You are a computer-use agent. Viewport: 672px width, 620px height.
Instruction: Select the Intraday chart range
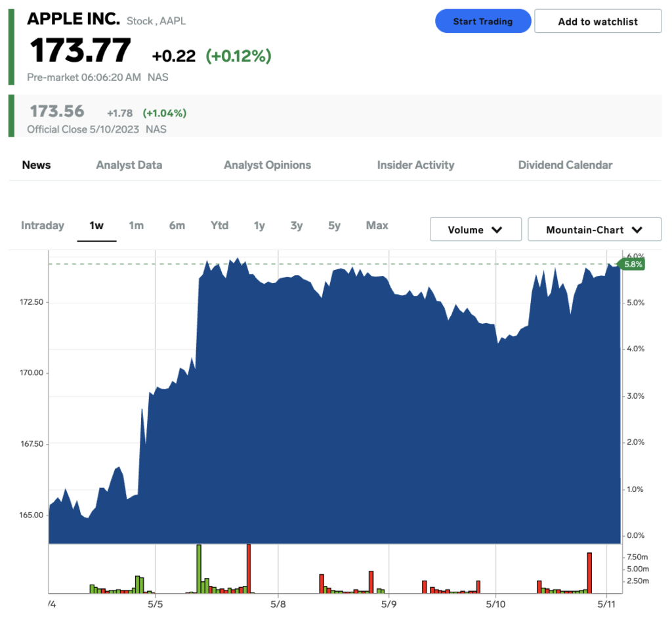[43, 225]
